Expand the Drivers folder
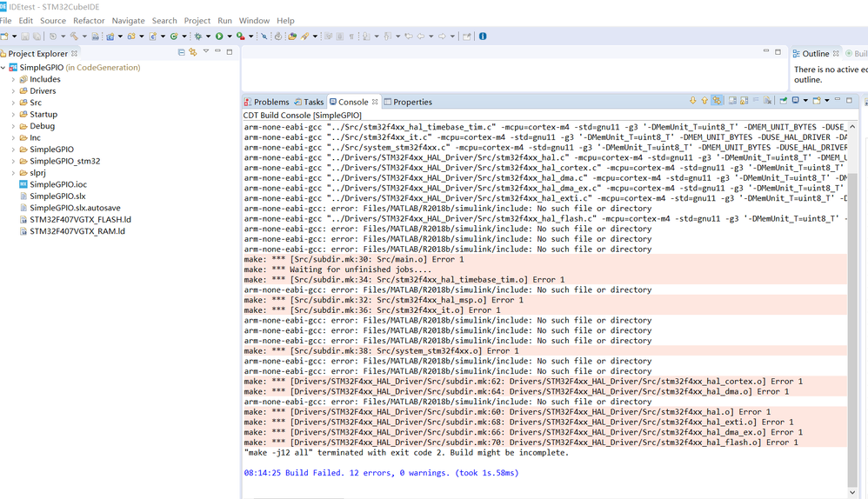868x499 pixels. pyautogui.click(x=13, y=90)
